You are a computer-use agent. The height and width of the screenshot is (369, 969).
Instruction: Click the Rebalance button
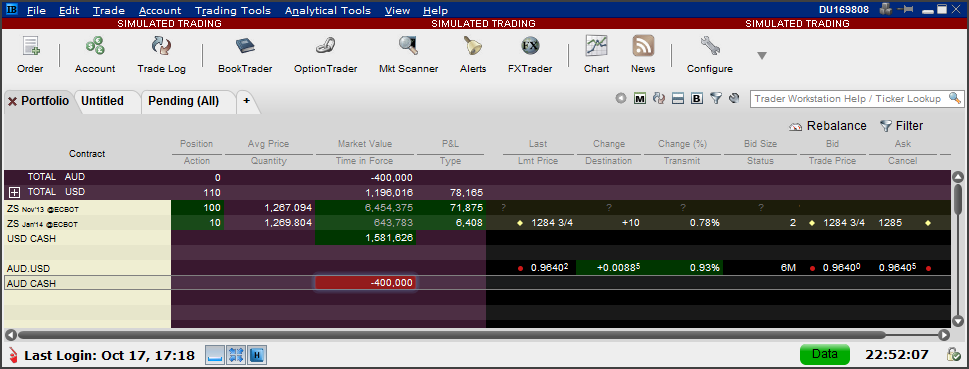pos(828,126)
